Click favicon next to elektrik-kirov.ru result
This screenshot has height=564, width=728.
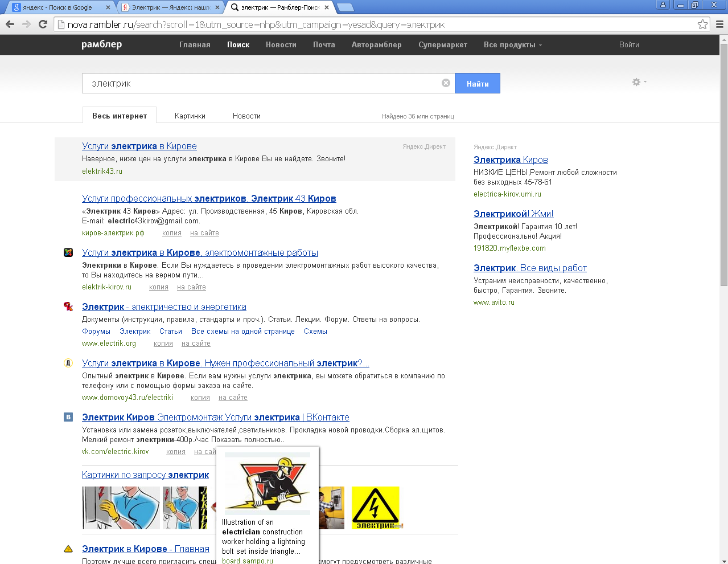point(68,252)
